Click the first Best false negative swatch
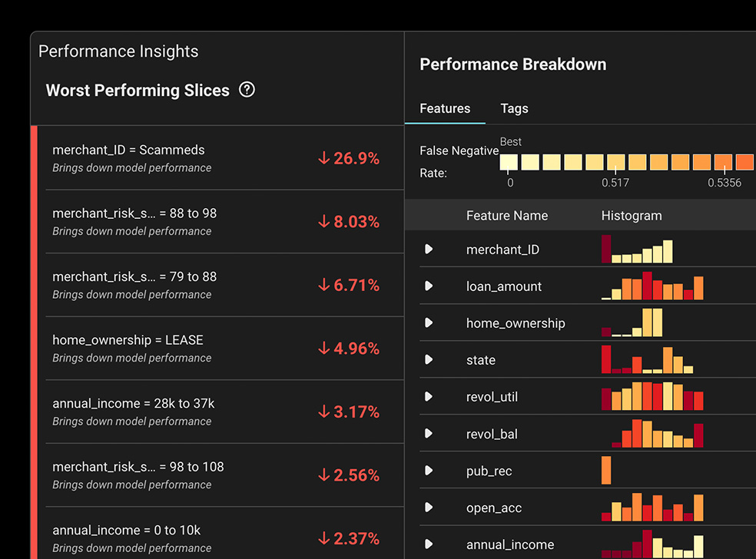This screenshot has width=756, height=559. click(509, 162)
